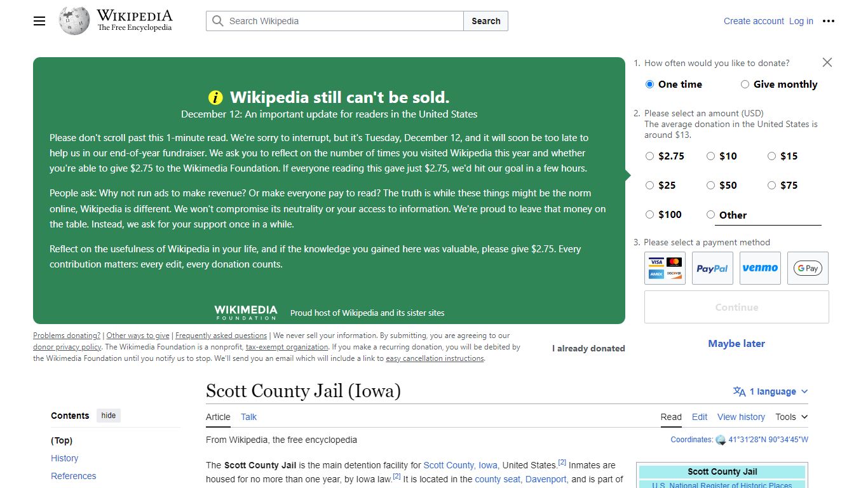Select the $10 donation amount
The image size is (868, 488).
[710, 156]
